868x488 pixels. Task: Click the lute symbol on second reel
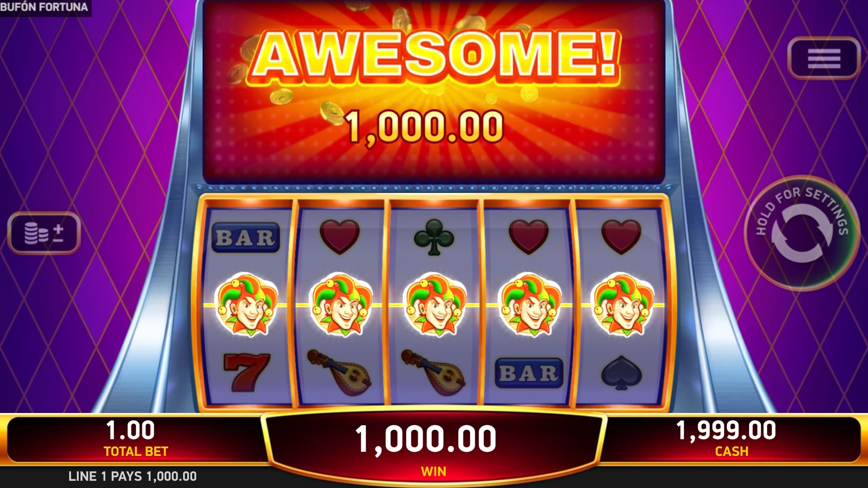[x=339, y=372]
